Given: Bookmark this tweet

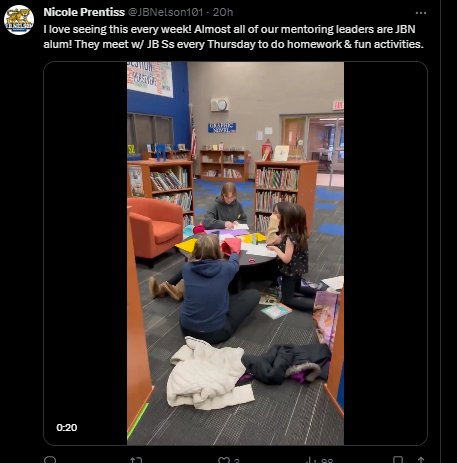Looking at the screenshot, I should (x=398, y=460).
